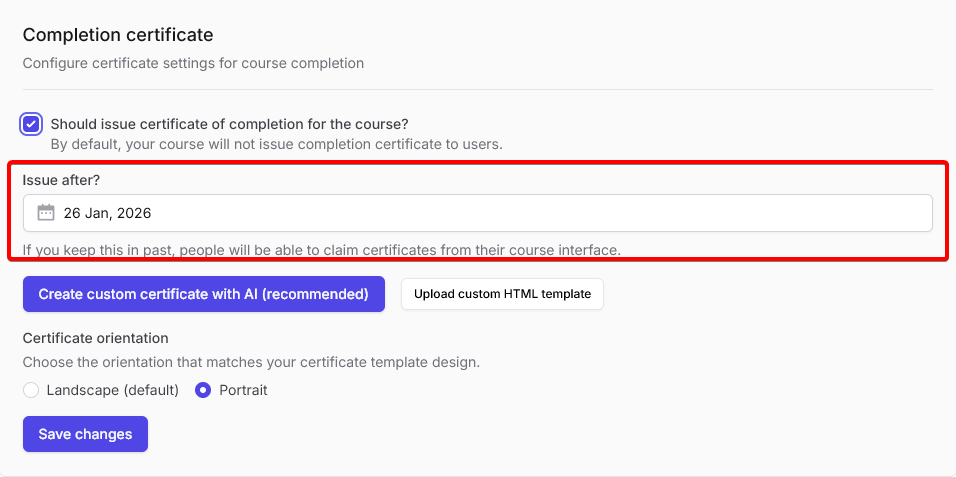This screenshot has height=477, width=956.
Task: Select the Portrait radio button
Action: pos(203,390)
